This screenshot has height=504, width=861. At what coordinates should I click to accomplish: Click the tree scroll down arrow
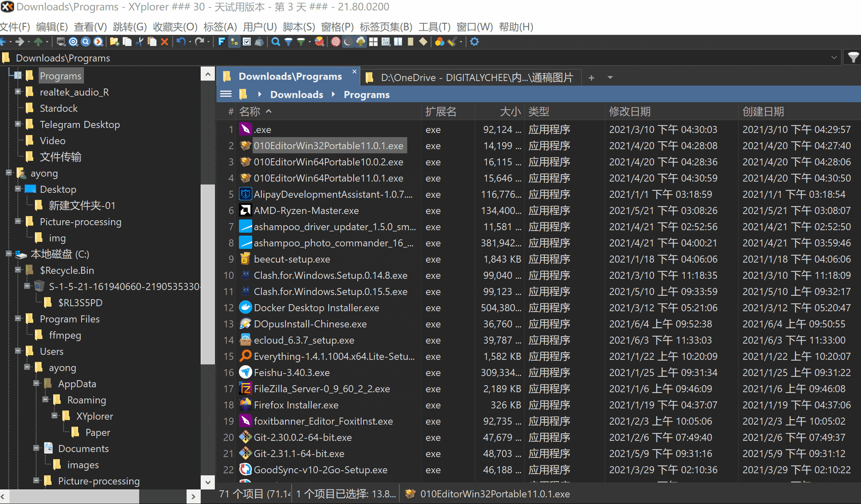(x=207, y=482)
